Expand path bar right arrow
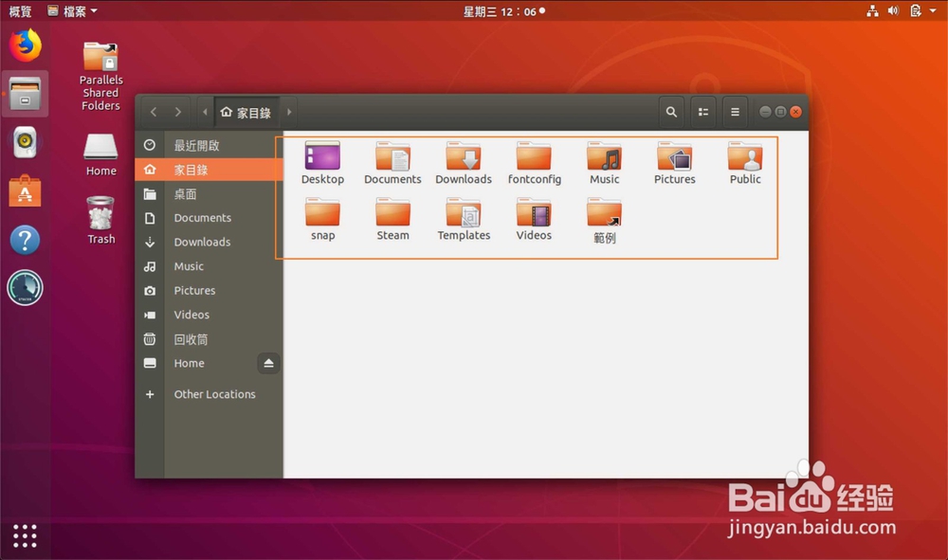This screenshot has width=948, height=560. (289, 112)
